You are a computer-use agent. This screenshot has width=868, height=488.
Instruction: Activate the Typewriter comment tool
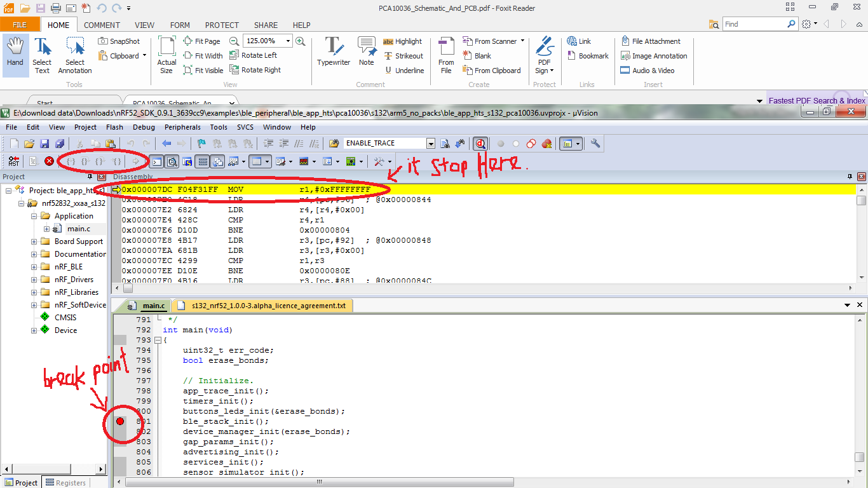coord(334,52)
